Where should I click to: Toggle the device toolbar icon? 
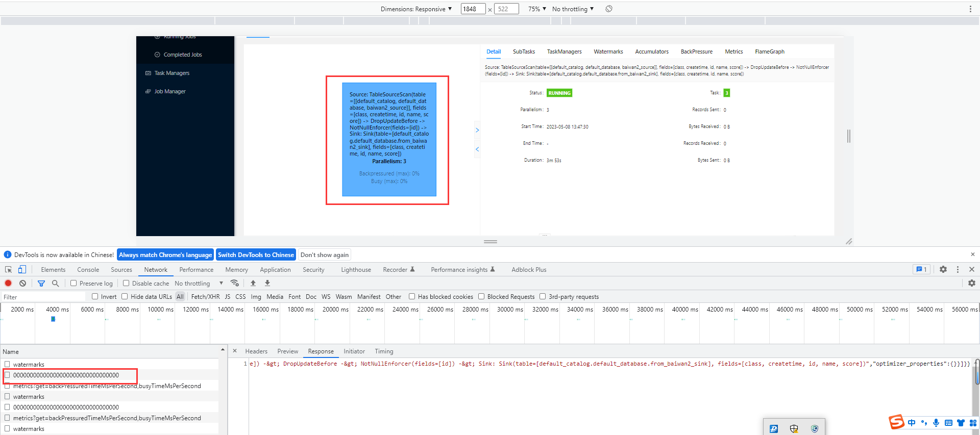coord(22,270)
